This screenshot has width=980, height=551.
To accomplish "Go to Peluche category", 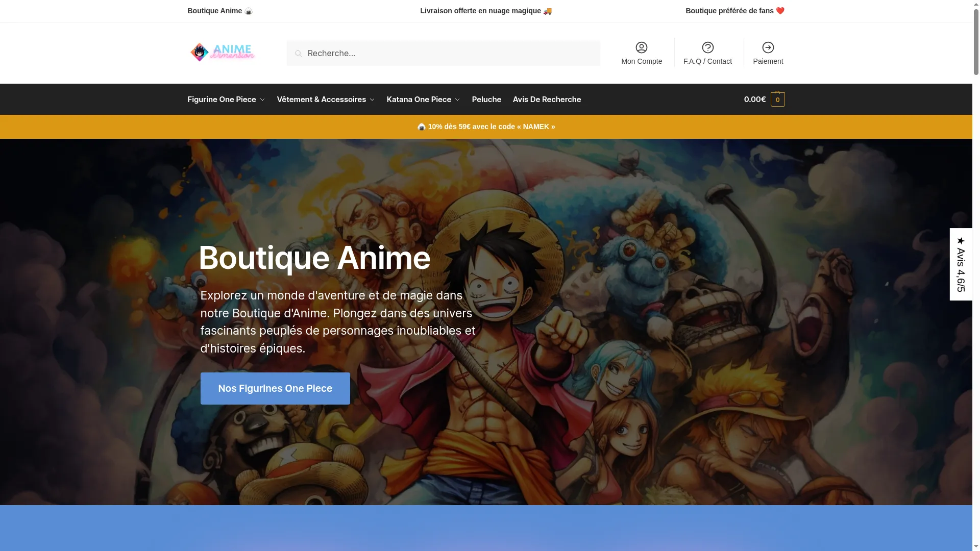I will [486, 99].
